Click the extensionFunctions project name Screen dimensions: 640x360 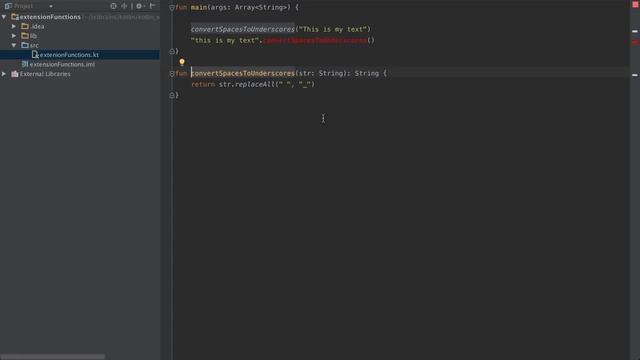tap(50, 17)
